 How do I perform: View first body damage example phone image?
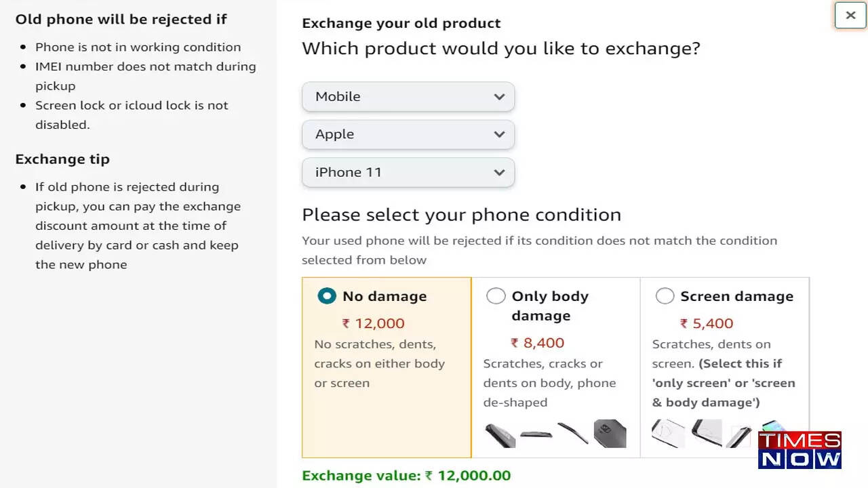coord(500,434)
